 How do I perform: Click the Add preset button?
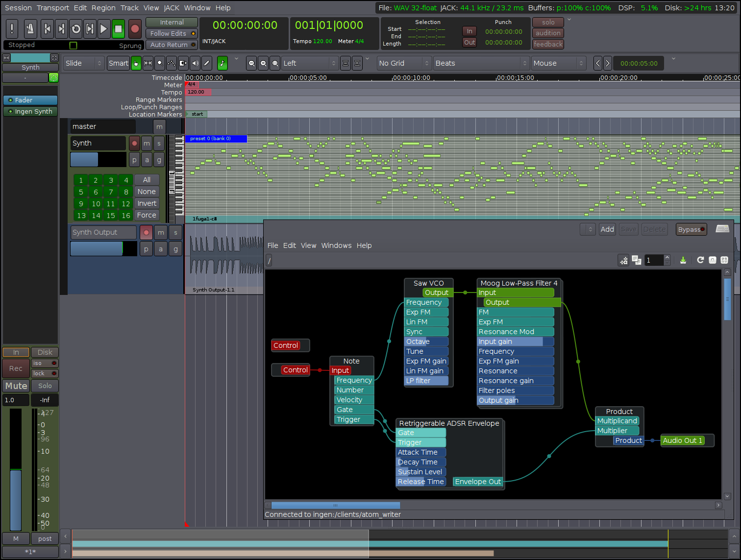pyautogui.click(x=607, y=229)
